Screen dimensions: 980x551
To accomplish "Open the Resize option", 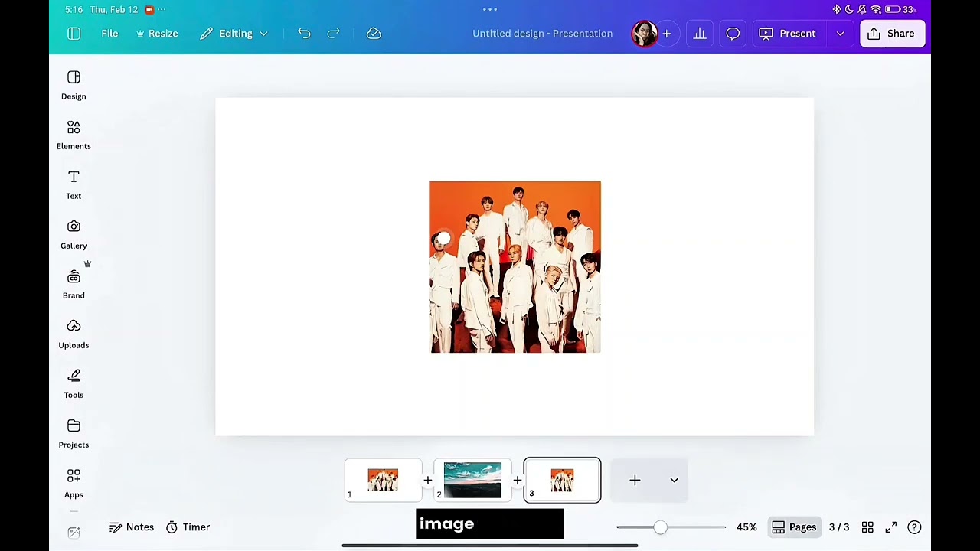I will coord(157,34).
